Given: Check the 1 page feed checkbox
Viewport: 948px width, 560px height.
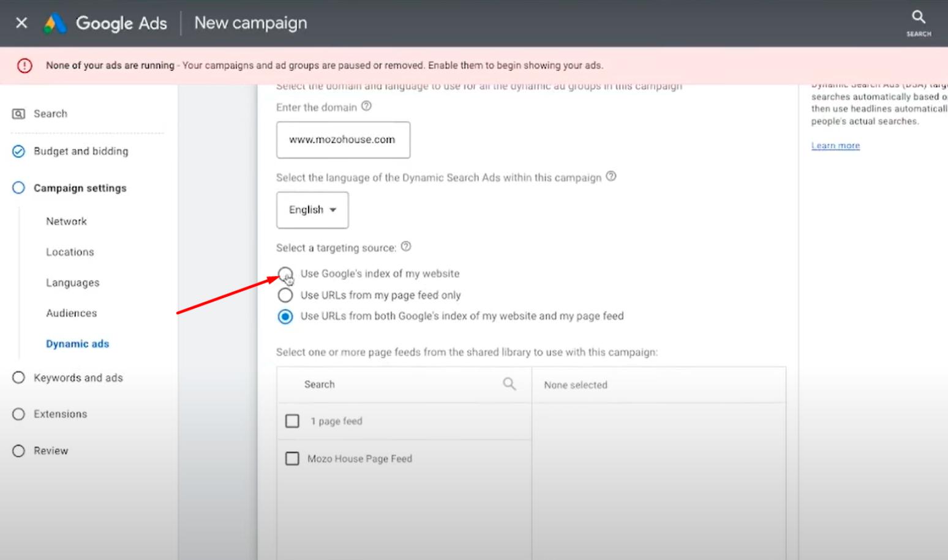Looking at the screenshot, I should [x=293, y=421].
